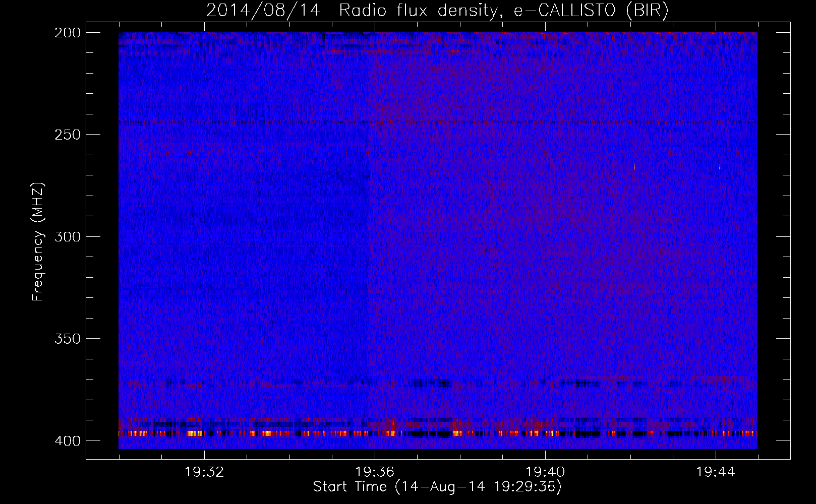The height and width of the screenshot is (504, 816).
Task: Click the 19:36 time tick label
Action: [375, 472]
